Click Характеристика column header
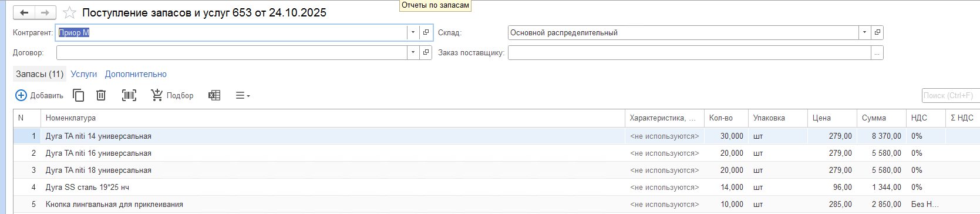Image resolution: width=980 pixels, height=214 pixels. (x=665, y=118)
